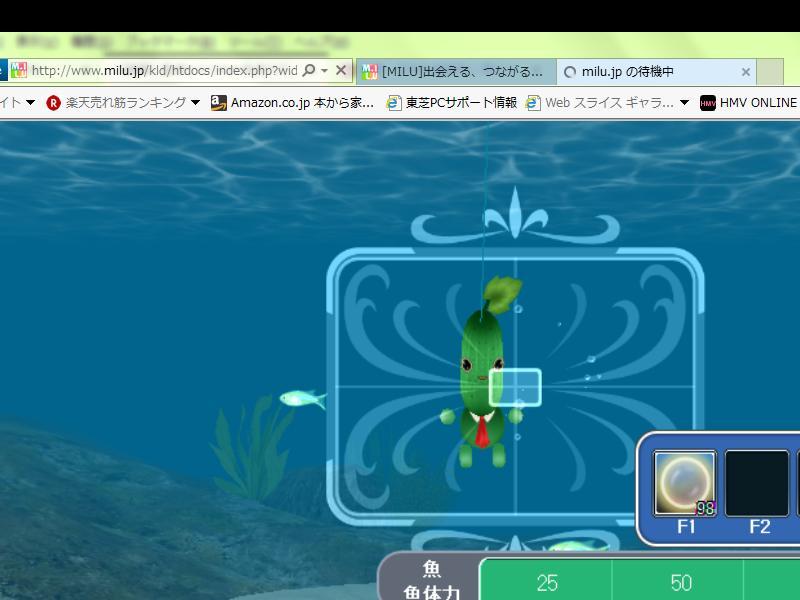800x600 pixels.
Task: Select the empty F2 item slot
Action: (x=757, y=483)
